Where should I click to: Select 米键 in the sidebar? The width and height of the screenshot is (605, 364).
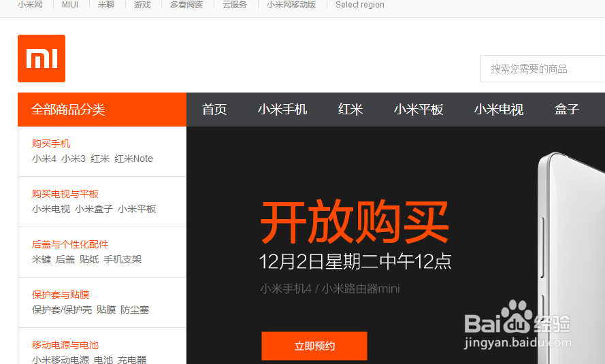click(x=42, y=259)
